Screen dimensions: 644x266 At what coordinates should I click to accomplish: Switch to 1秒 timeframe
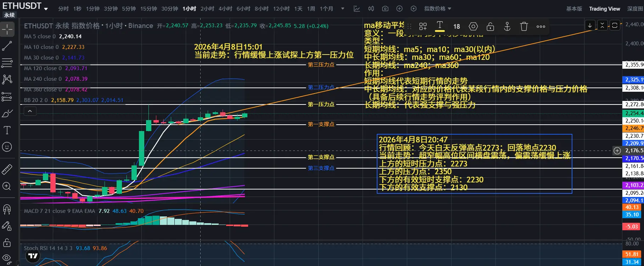tap(78, 9)
